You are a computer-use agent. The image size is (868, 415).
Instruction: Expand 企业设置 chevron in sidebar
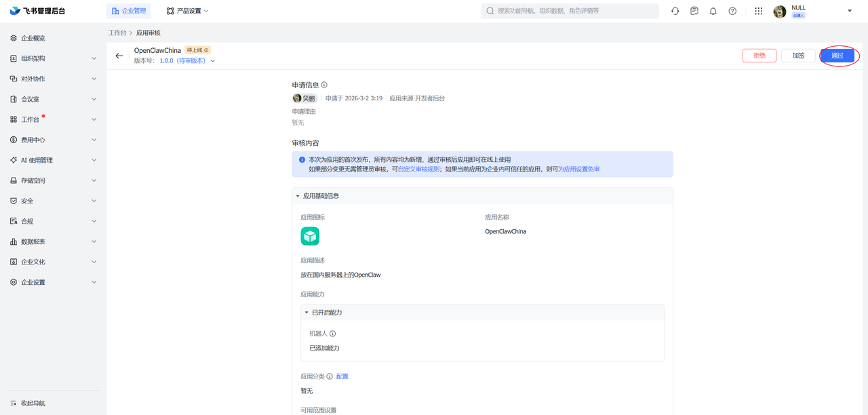[x=94, y=282]
